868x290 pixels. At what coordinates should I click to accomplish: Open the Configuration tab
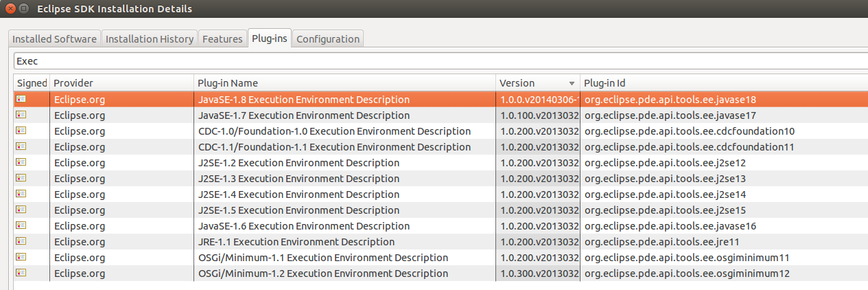pos(327,39)
